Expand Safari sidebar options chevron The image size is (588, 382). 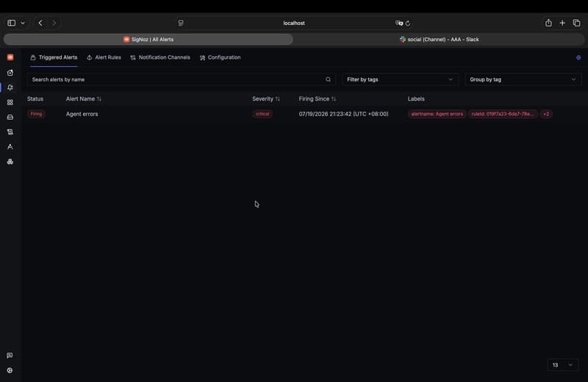[23, 23]
